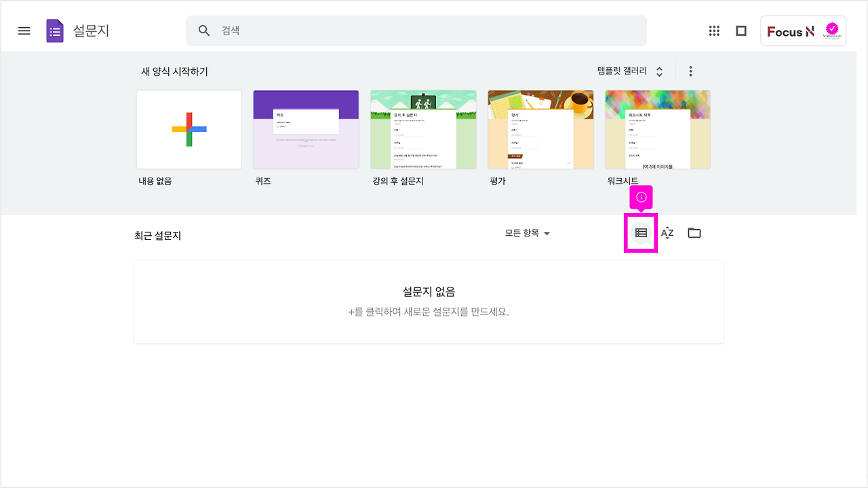Click the square view icon near apps grid
This screenshot has height=488, width=868.
click(x=741, y=30)
